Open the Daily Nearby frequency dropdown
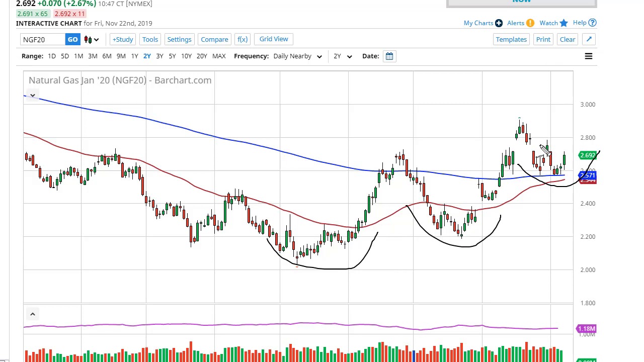The width and height of the screenshot is (644, 362). click(x=297, y=56)
